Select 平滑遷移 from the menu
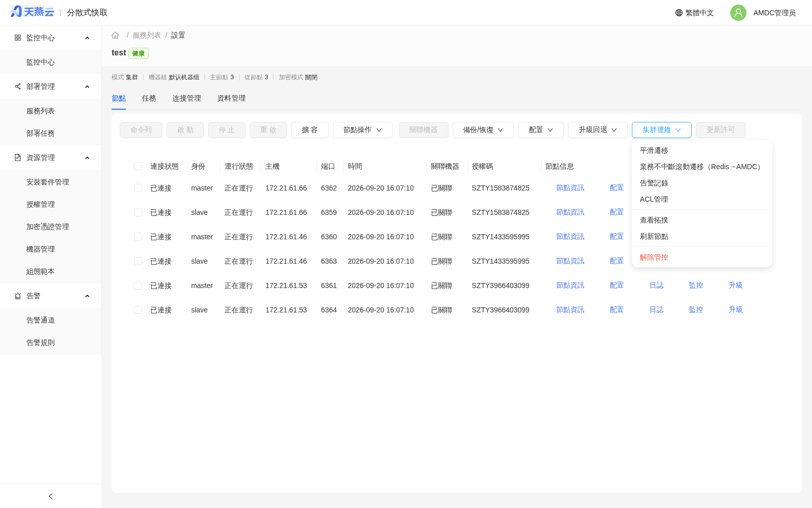 pos(702,150)
